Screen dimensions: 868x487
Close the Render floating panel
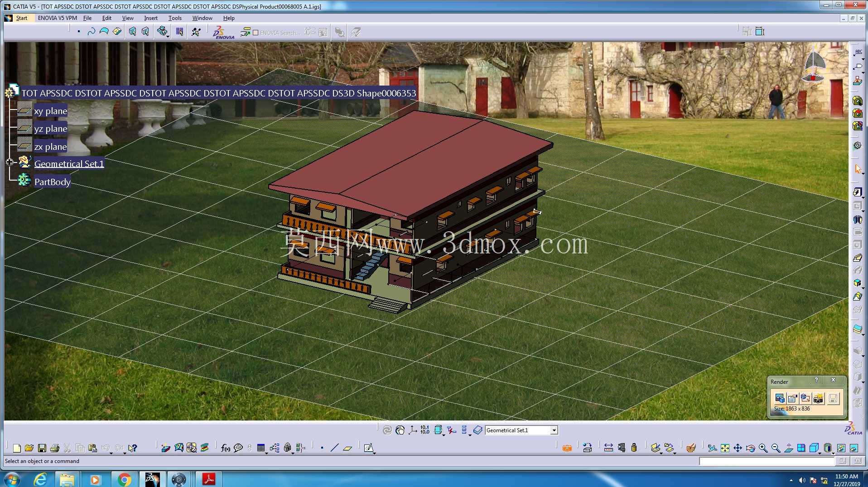coord(833,380)
